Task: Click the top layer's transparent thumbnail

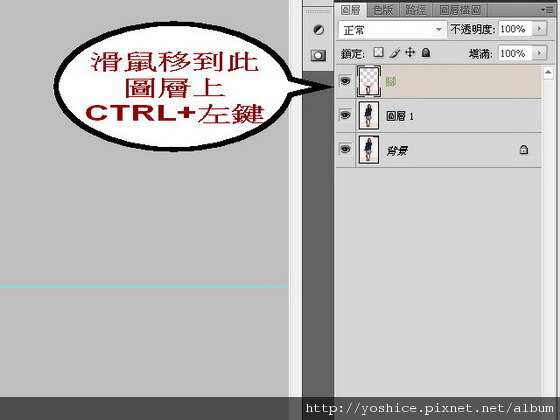Action: click(369, 81)
